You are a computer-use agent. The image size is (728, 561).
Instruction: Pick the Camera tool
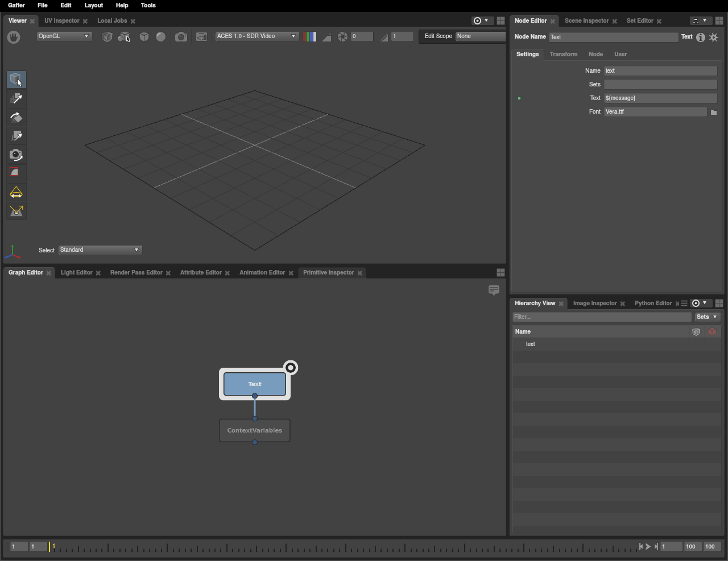coord(16,155)
